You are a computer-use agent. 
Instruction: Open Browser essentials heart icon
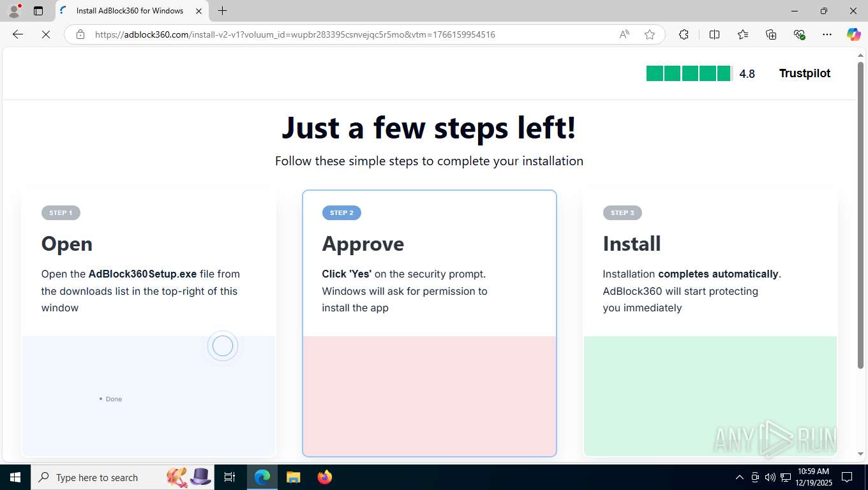pos(799,34)
